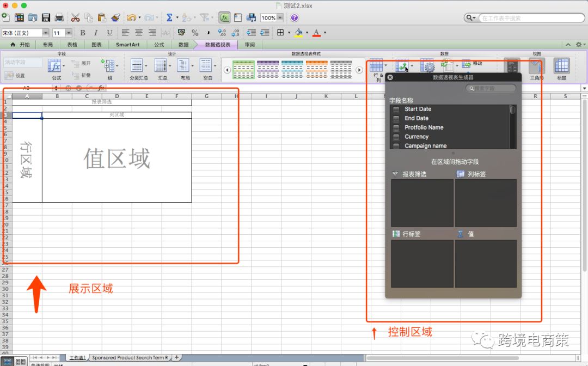The image size is (588, 366).
Task: Print the document with printer icon
Action: [x=59, y=17]
